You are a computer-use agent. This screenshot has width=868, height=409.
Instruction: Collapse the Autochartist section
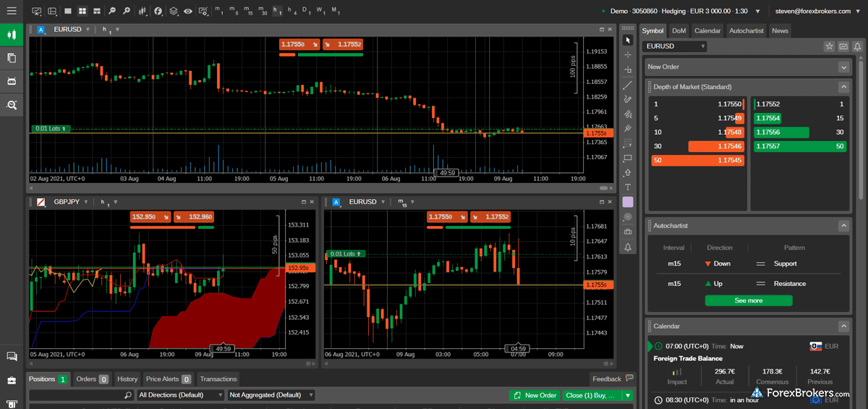[x=843, y=226]
